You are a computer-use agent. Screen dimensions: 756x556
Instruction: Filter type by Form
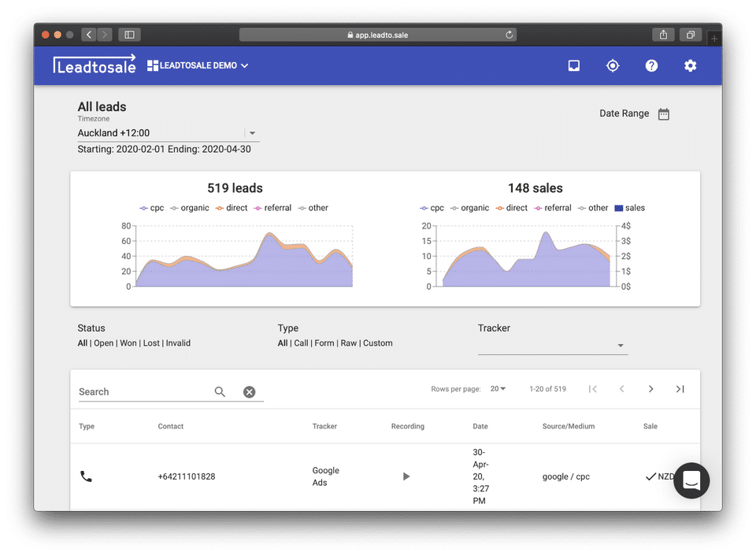point(324,343)
